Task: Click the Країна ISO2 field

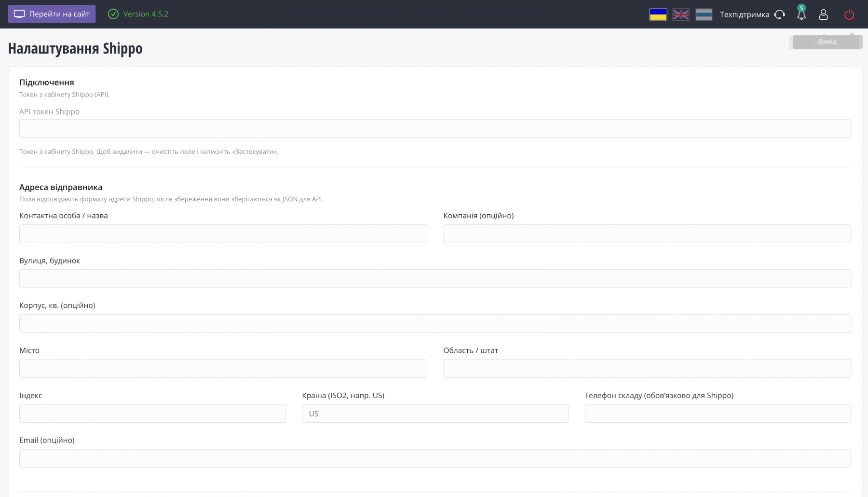Action: (x=435, y=414)
